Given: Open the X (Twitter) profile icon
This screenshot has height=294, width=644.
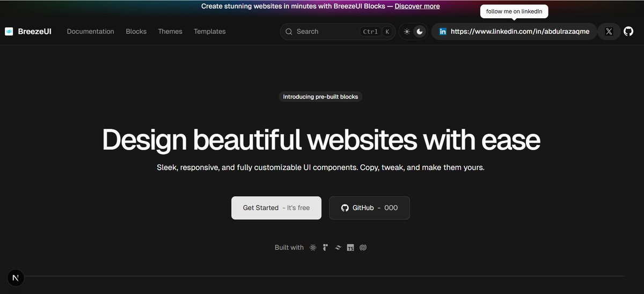Looking at the screenshot, I should pos(609,32).
